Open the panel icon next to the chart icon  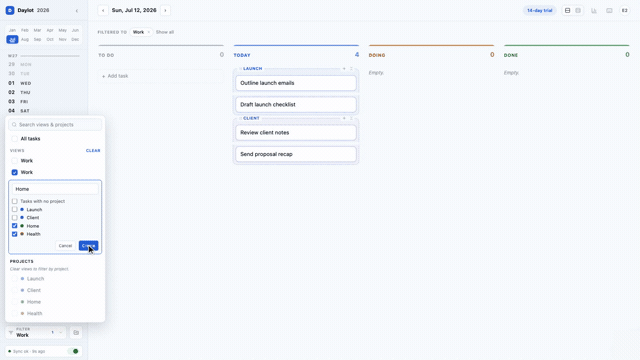coord(609,10)
